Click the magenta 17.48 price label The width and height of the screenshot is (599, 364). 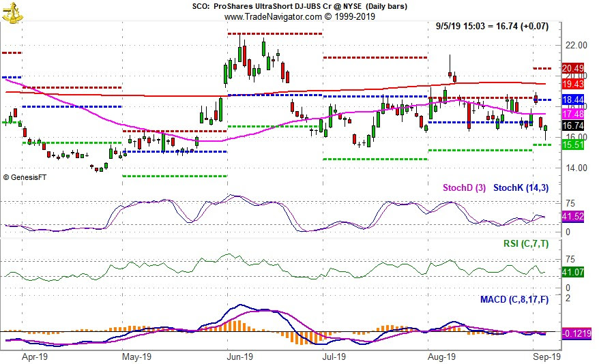point(572,114)
